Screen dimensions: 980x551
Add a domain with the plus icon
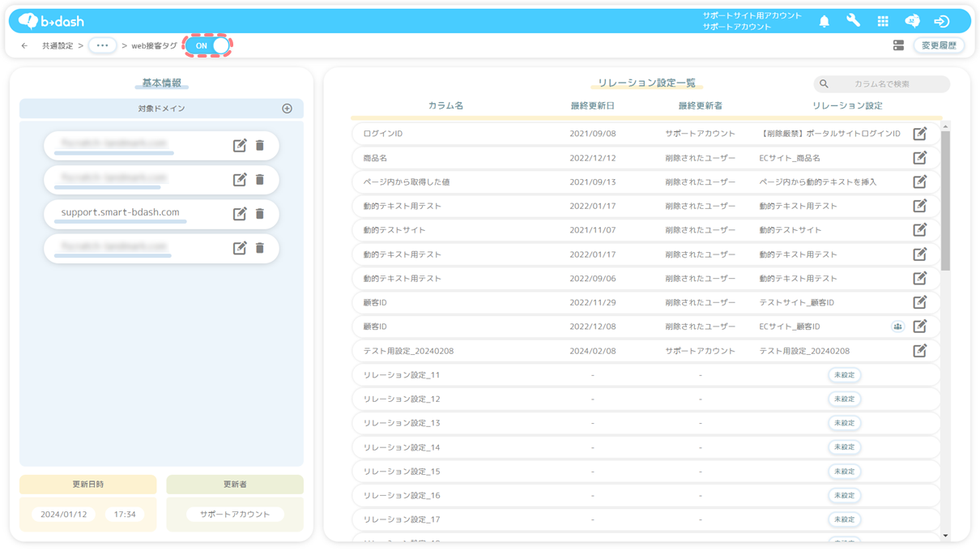[287, 109]
